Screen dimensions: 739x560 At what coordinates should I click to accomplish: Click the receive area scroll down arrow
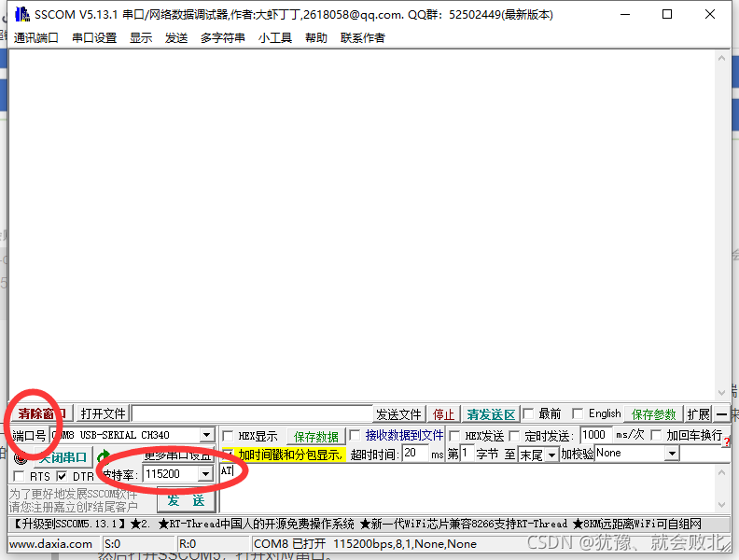click(721, 393)
